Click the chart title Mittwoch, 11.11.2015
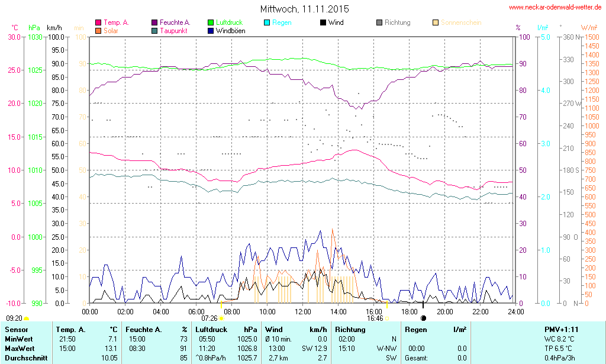Screen dimensions: 606x364 click(304, 9)
